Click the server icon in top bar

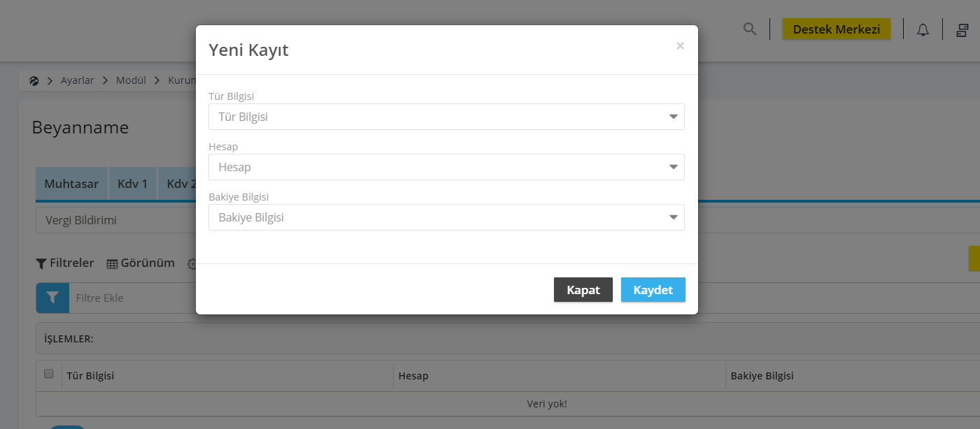coord(963,29)
